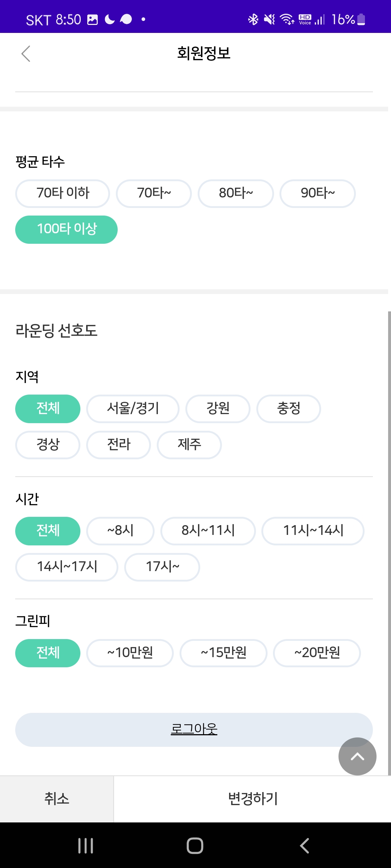Choose 서울/경기 as preferred region
Viewport: 391px width, 868px height.
point(133,409)
